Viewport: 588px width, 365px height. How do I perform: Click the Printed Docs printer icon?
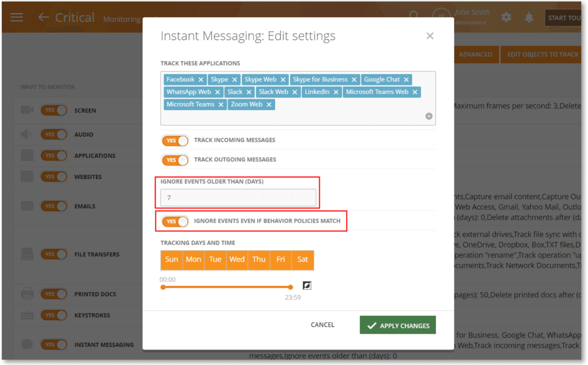[27, 294]
